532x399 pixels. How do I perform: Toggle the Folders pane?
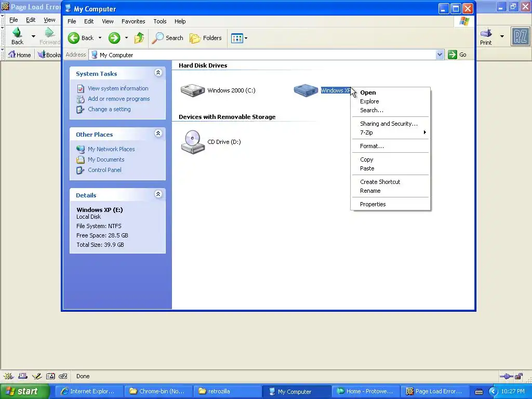click(206, 38)
